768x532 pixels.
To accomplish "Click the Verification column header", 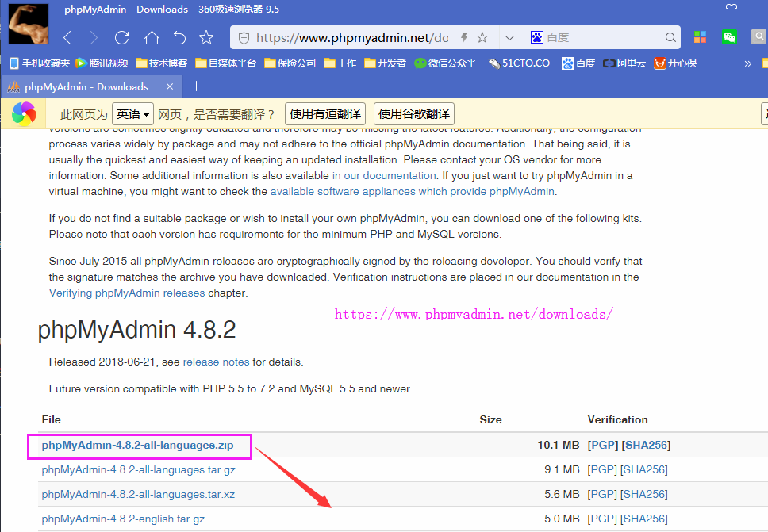I will [617, 419].
